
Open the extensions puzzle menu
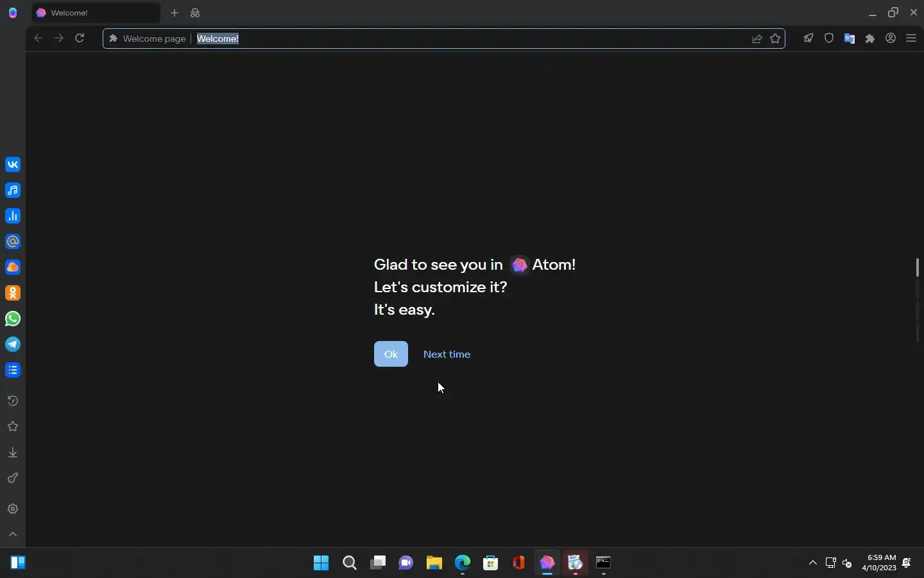point(871,39)
